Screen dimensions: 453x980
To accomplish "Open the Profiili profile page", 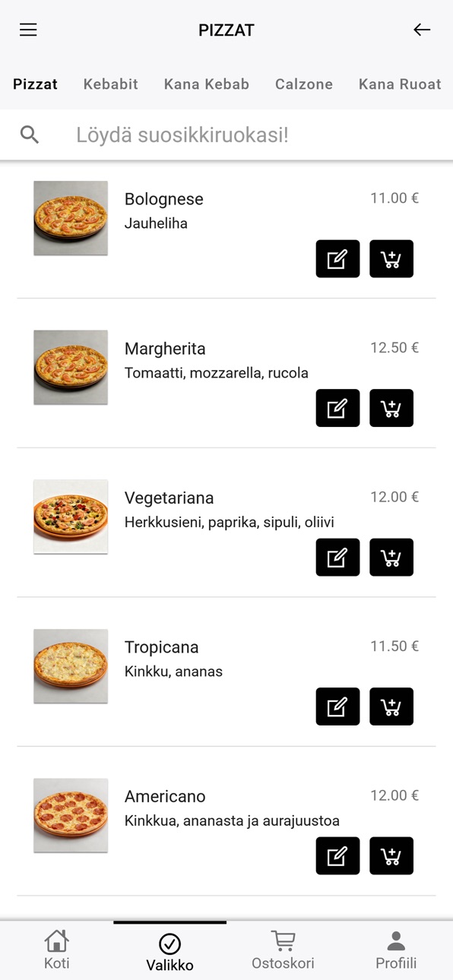I will (396, 950).
